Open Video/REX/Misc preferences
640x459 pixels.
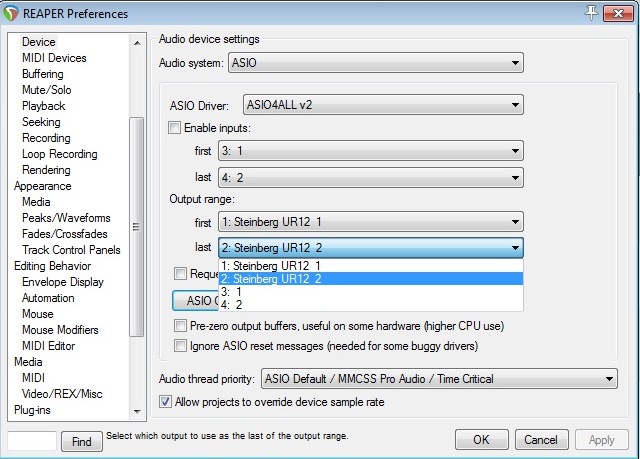point(62,394)
